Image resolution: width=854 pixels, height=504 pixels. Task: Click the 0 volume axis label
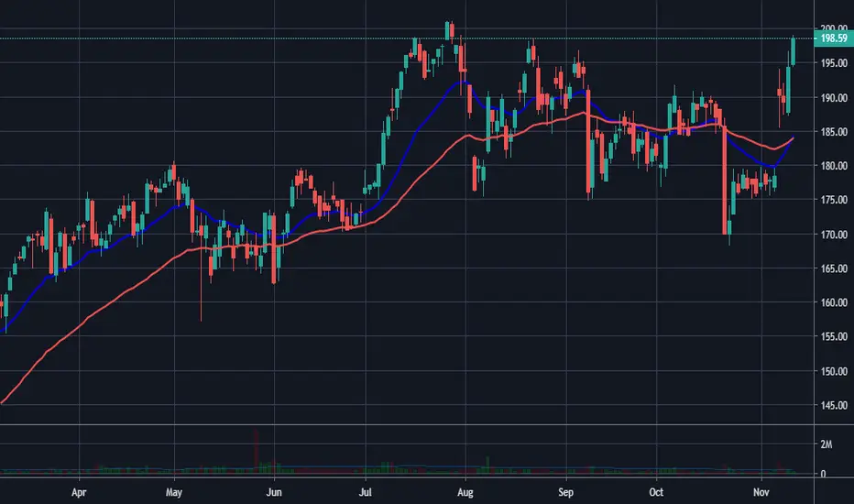click(823, 474)
